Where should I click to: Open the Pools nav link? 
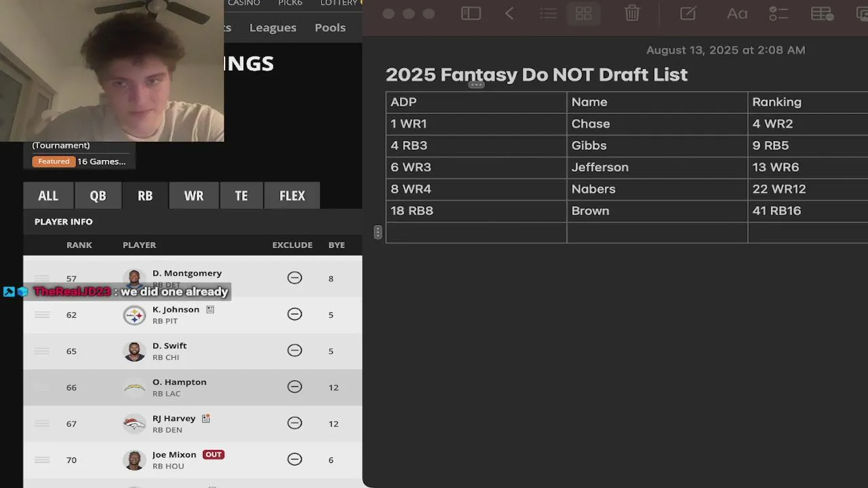click(x=330, y=28)
